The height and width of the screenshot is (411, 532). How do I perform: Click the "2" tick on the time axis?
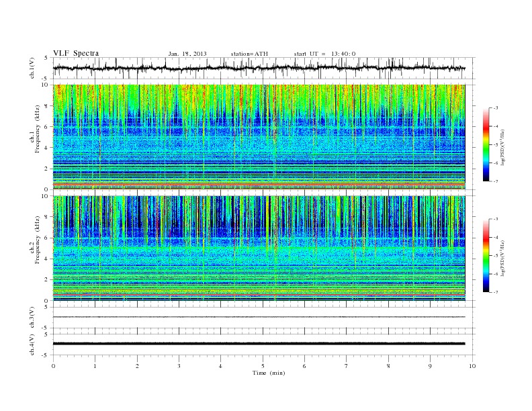point(137,366)
